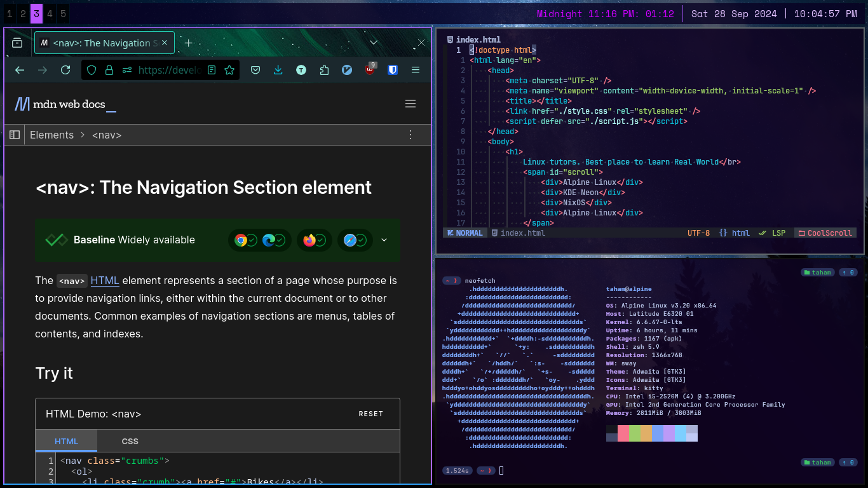The height and width of the screenshot is (488, 868).
Task: Switch to workspace 2
Action: [x=23, y=13]
